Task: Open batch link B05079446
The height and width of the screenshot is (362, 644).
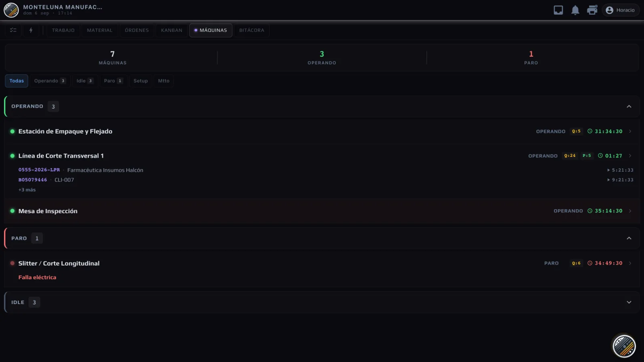Action: pyautogui.click(x=33, y=180)
